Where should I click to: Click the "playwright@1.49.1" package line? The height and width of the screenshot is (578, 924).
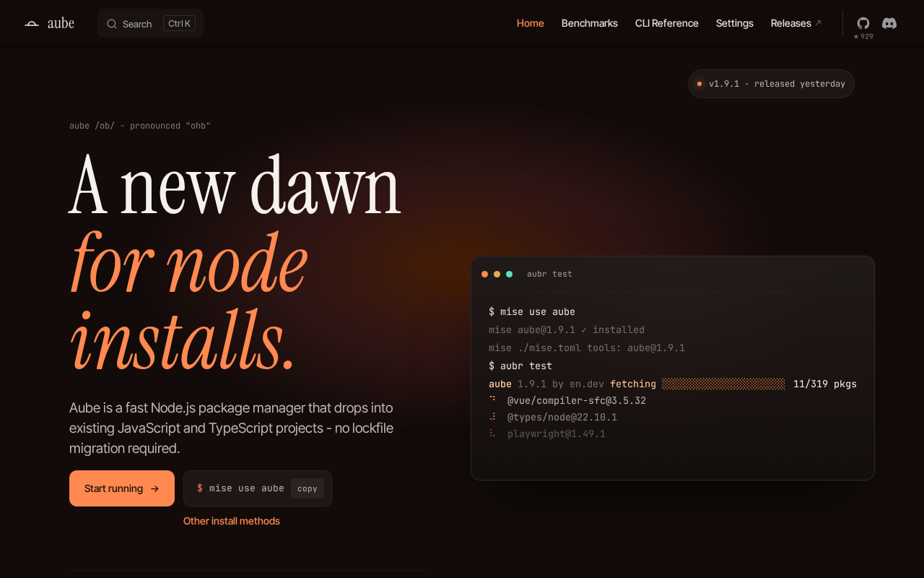557,434
